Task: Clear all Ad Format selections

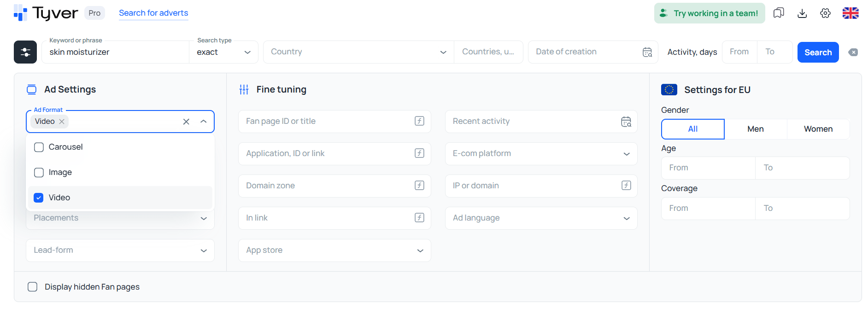Action: tap(186, 122)
